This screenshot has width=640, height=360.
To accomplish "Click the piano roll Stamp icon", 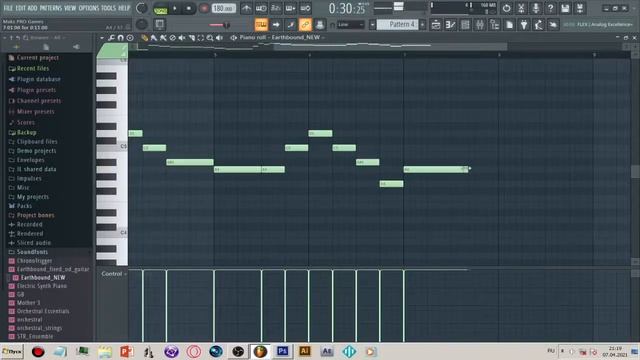I will point(130,38).
